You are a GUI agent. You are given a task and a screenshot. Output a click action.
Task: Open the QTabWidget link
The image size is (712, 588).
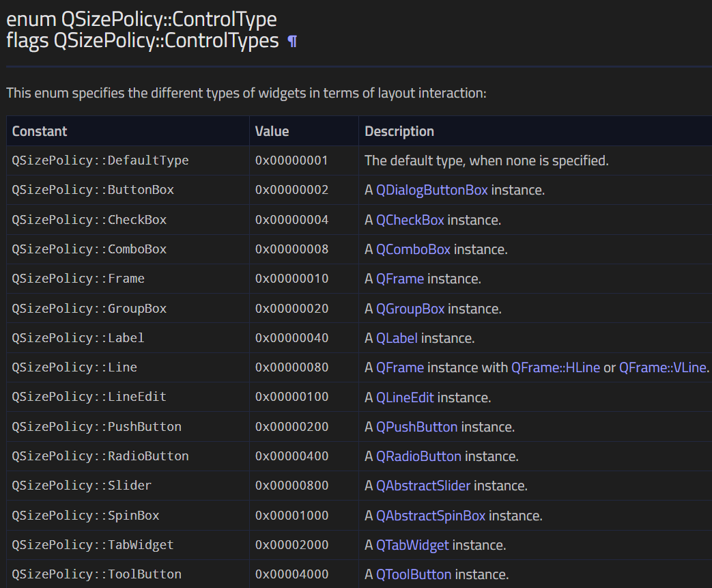click(x=412, y=545)
